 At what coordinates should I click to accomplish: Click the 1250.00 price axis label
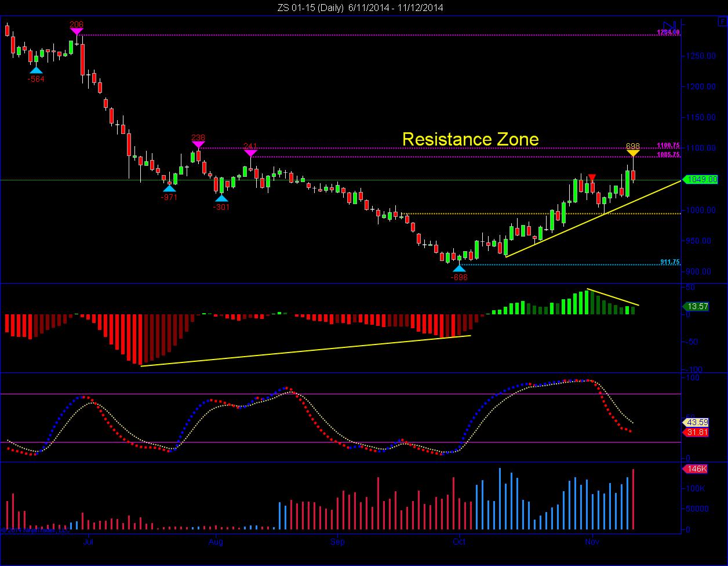pyautogui.click(x=701, y=56)
